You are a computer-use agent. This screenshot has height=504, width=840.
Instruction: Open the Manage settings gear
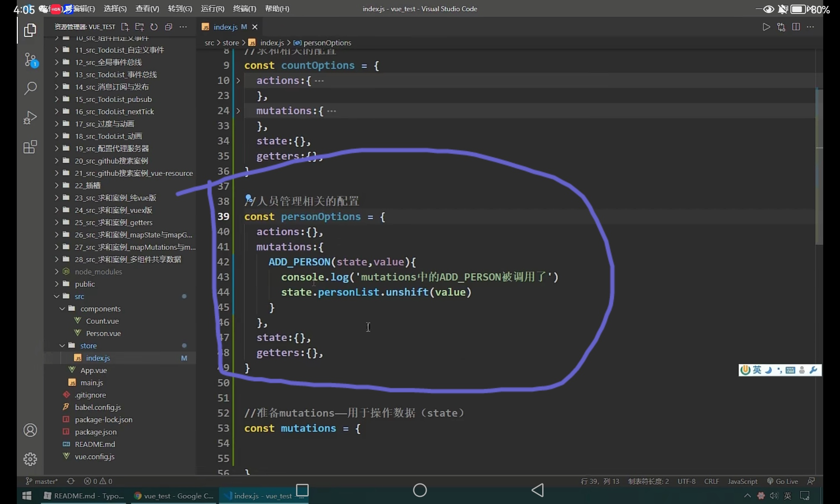[x=30, y=459]
